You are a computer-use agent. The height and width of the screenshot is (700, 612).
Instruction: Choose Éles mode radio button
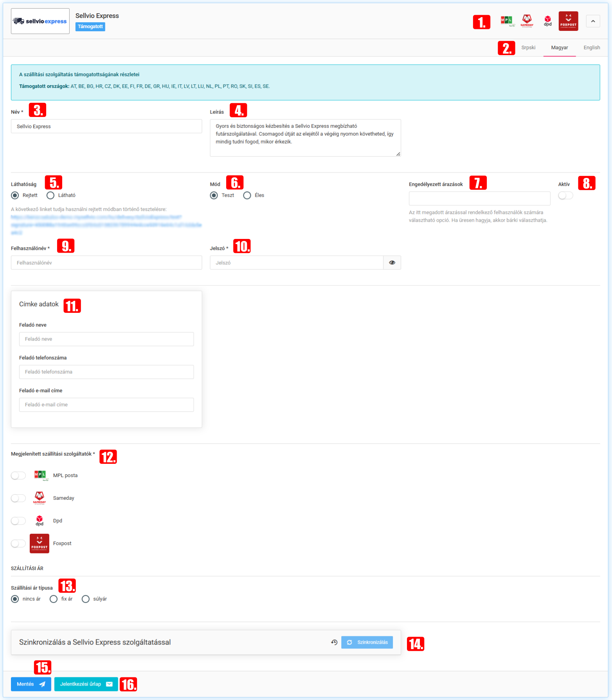pyautogui.click(x=247, y=195)
